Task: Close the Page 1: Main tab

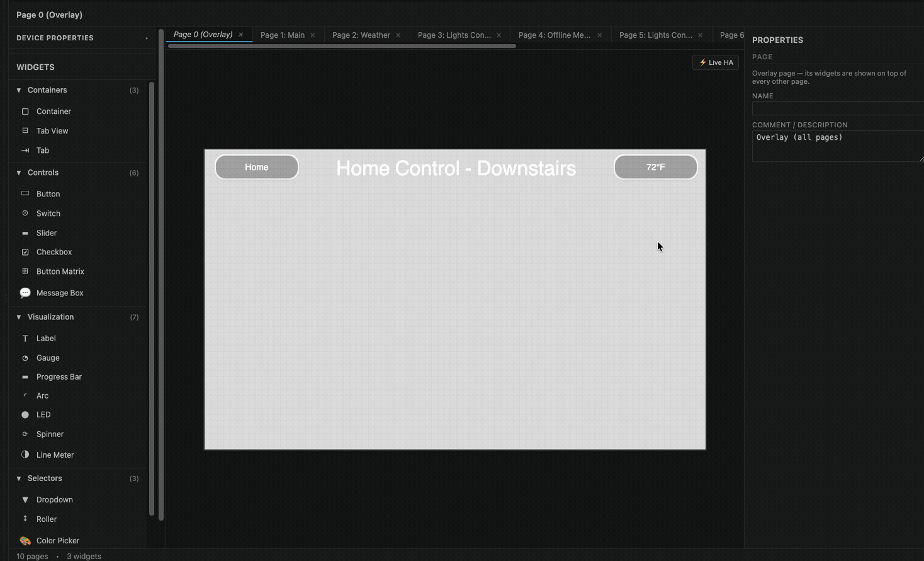Action: coord(312,35)
